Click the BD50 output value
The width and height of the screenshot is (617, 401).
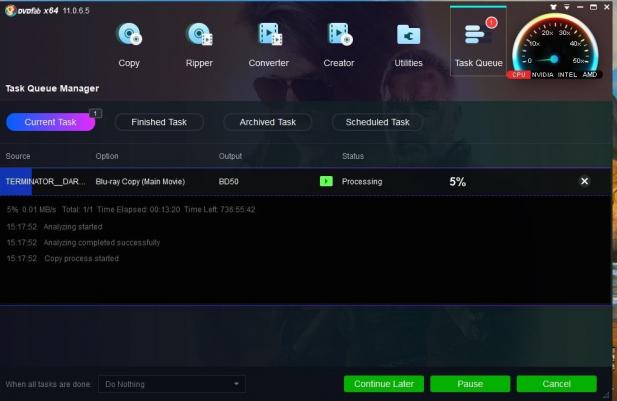tap(229, 181)
